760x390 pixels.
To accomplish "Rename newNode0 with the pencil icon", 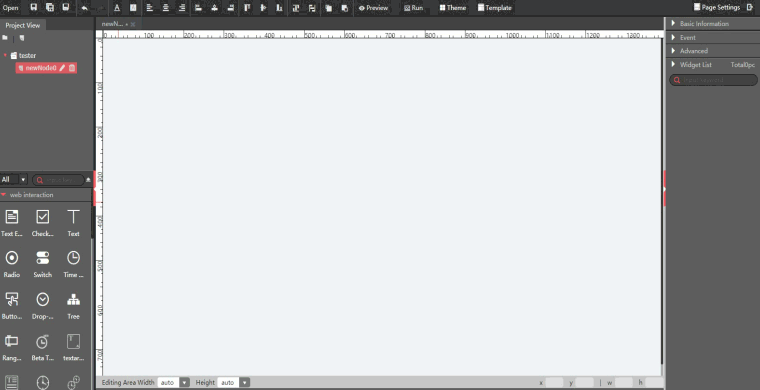I will [x=62, y=68].
